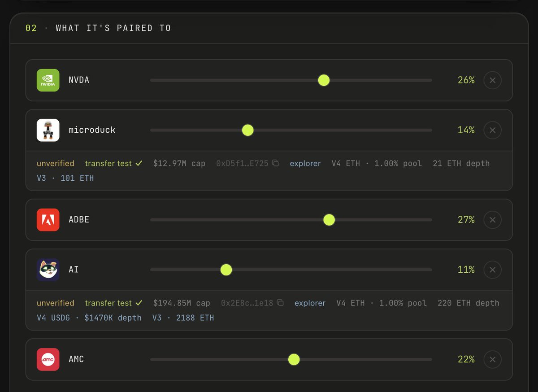Click the NVDA 26% value
Viewport: 538px width, 392px height.
[x=466, y=80]
